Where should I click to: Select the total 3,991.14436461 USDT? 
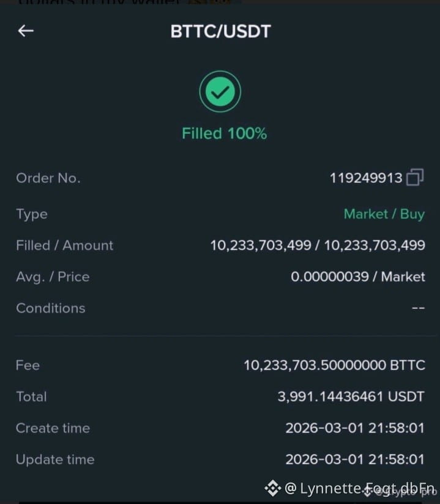[351, 396]
